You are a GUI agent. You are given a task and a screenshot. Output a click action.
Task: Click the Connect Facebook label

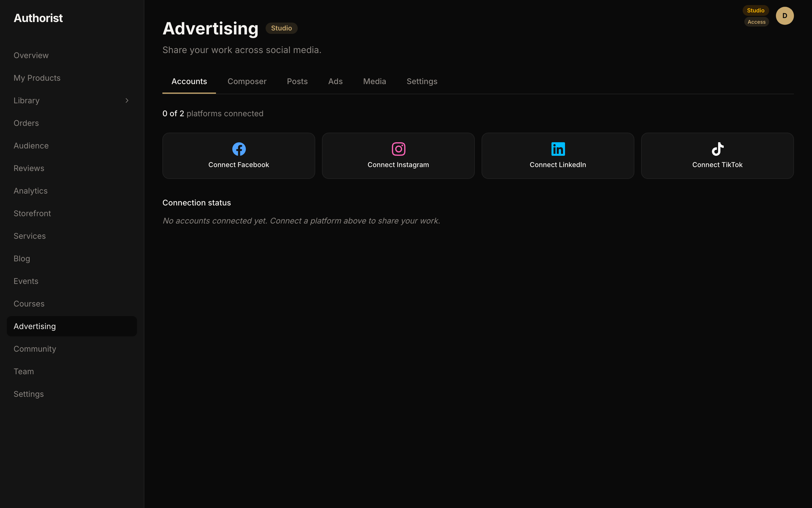(239, 165)
